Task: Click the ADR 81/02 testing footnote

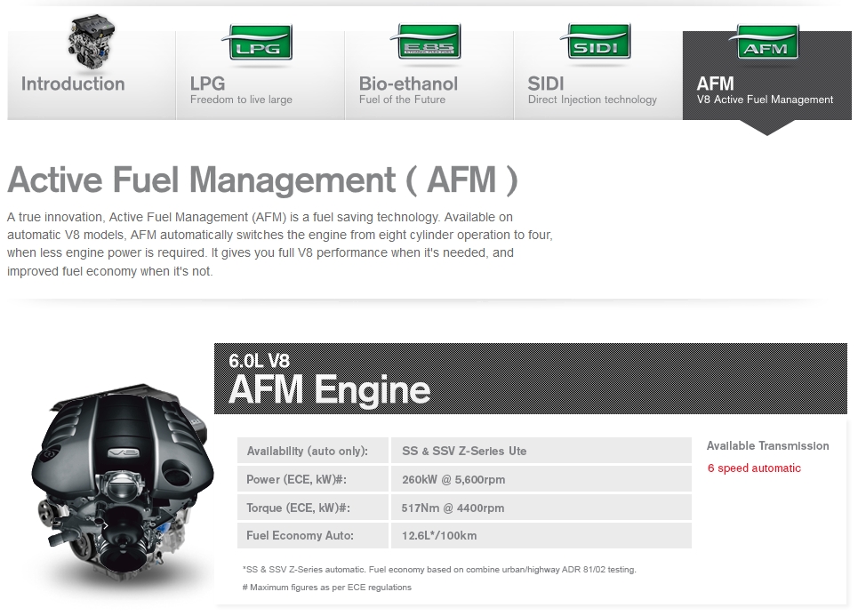Action: tap(439, 570)
